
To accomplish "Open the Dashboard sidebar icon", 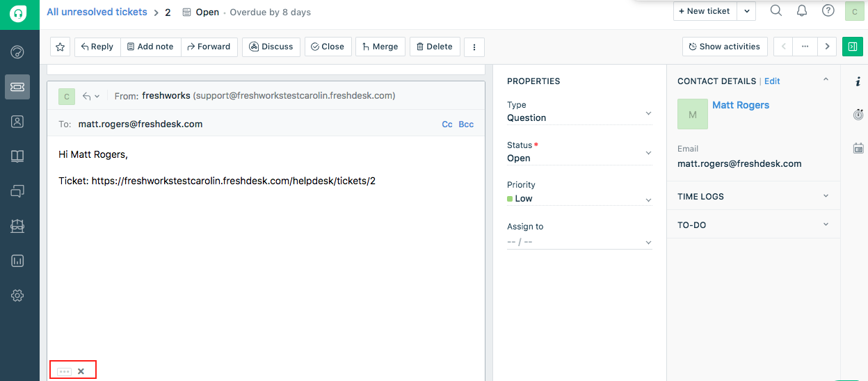I will coord(18,52).
